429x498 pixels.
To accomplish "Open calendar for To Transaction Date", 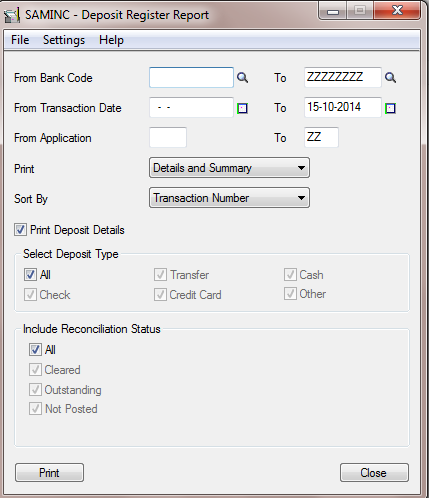I will click(x=390, y=108).
